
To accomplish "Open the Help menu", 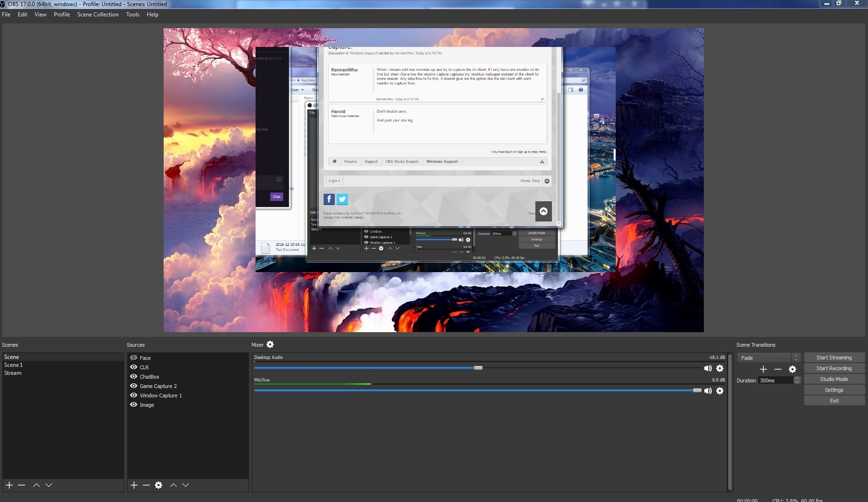I will [x=152, y=15].
